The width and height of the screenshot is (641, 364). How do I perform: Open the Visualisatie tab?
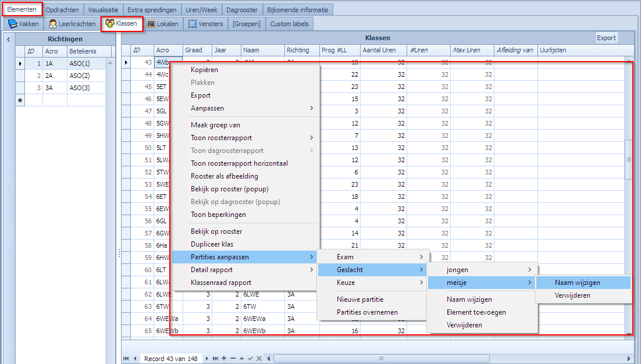coord(104,10)
